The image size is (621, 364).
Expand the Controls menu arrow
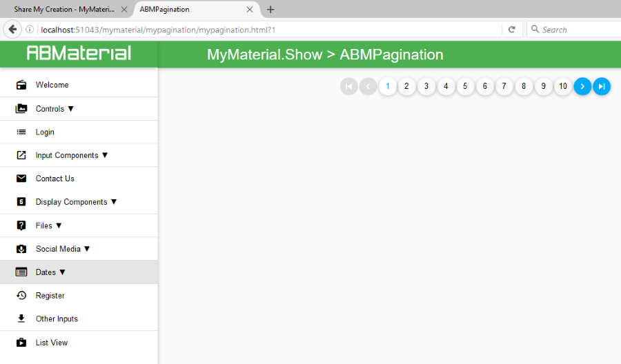(71, 109)
